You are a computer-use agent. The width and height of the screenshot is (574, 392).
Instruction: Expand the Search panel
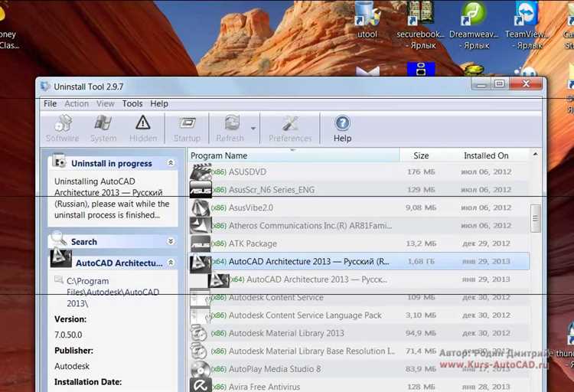pyautogui.click(x=171, y=241)
